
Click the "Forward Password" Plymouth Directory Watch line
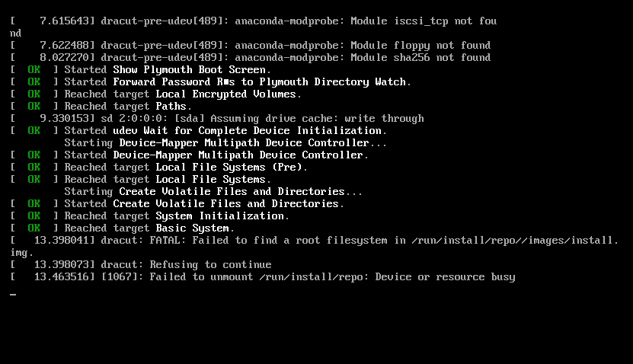point(238,82)
